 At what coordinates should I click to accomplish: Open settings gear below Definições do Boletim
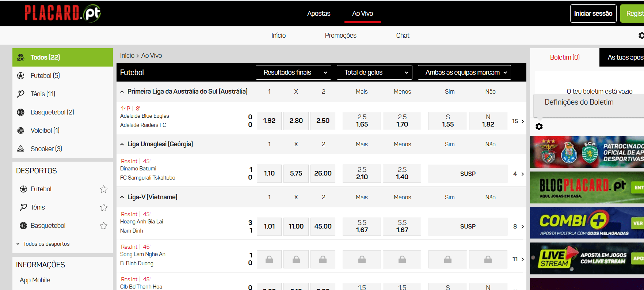tap(539, 127)
